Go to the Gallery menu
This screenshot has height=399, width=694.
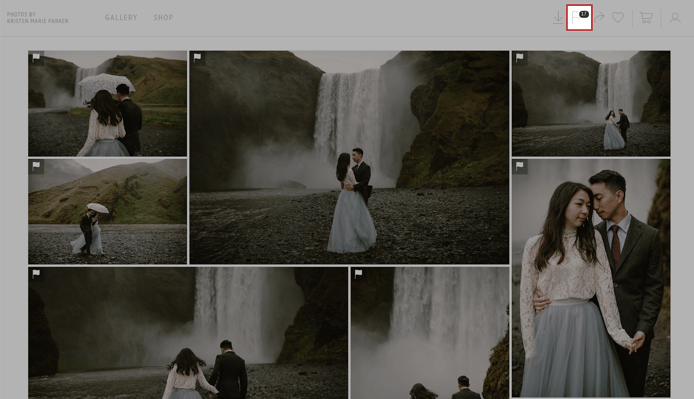click(x=121, y=18)
